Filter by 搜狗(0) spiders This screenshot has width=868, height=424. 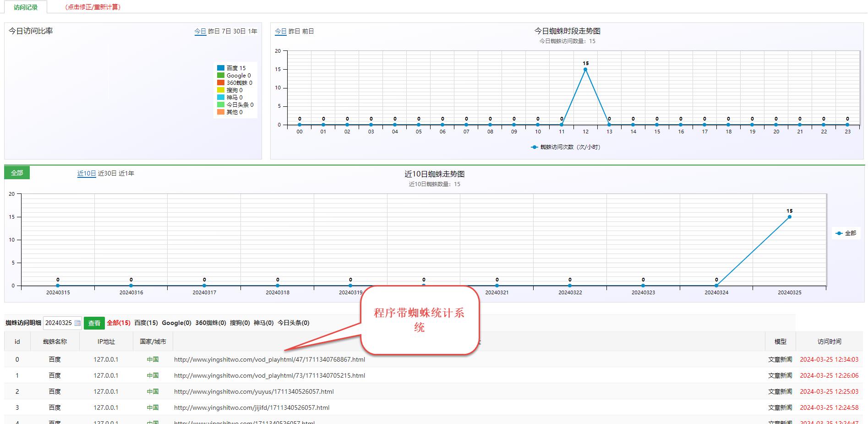[x=240, y=323]
